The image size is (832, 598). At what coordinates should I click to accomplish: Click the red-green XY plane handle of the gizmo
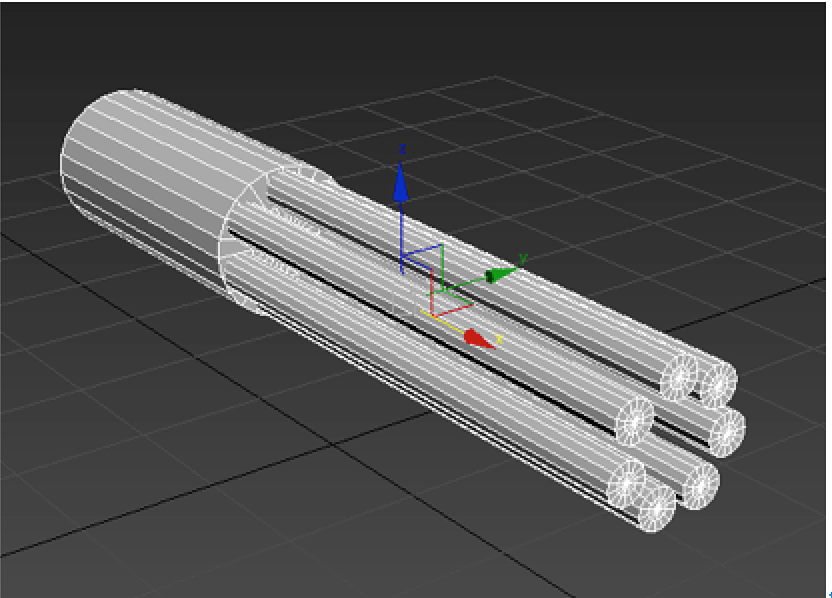coord(453,306)
